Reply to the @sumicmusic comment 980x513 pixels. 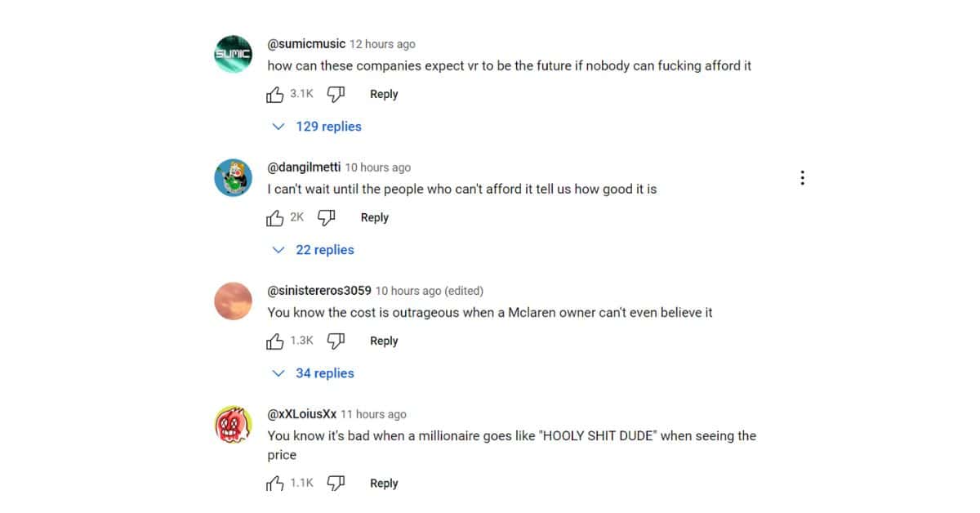384,94
